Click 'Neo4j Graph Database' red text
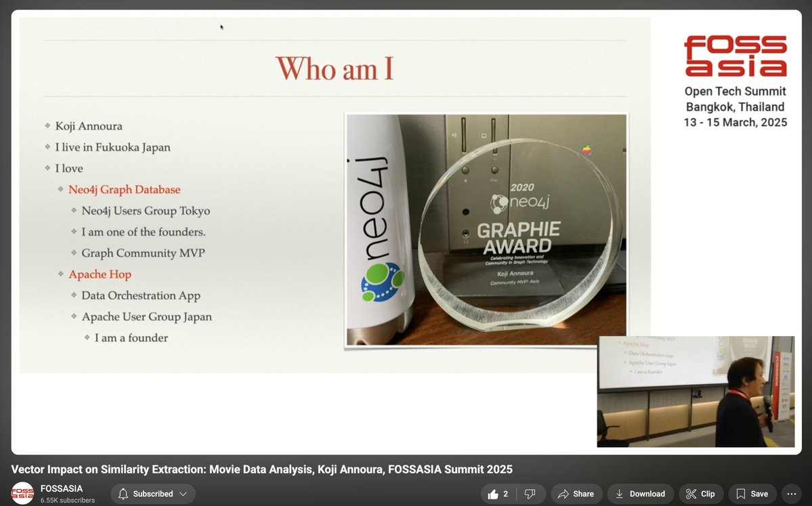This screenshot has height=506, width=812. [x=125, y=190]
